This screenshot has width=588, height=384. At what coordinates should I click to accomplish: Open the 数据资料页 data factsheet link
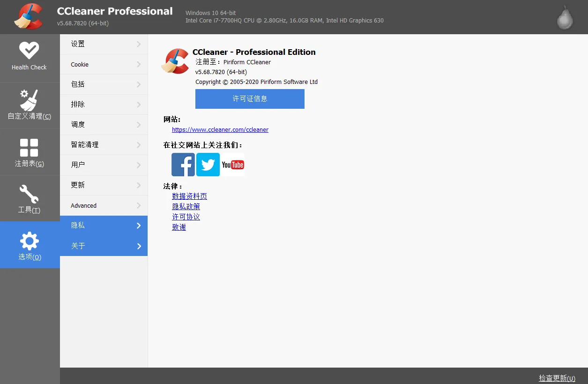click(189, 196)
